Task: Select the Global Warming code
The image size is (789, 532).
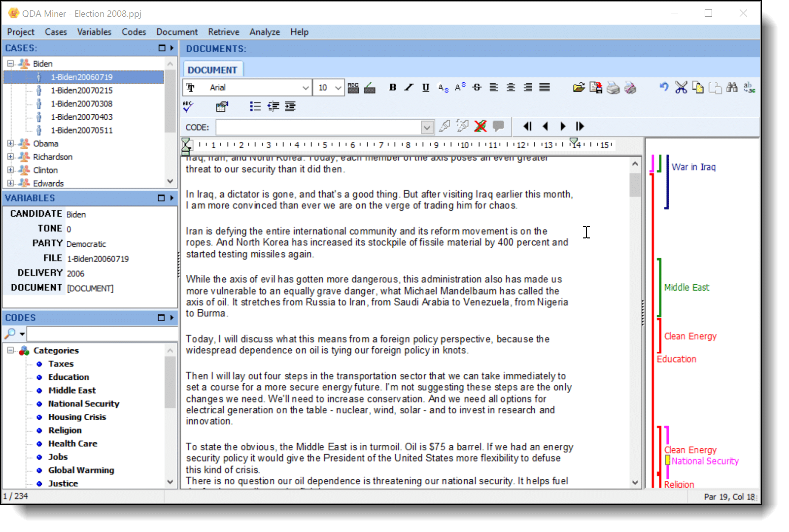Action: 81,470
